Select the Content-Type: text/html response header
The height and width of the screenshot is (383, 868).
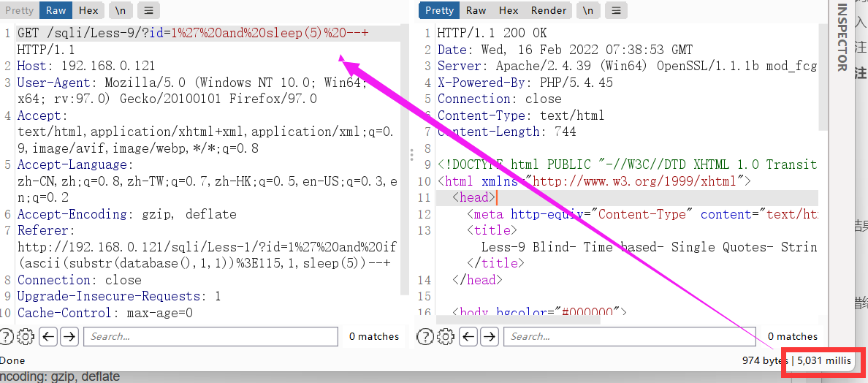click(x=520, y=115)
